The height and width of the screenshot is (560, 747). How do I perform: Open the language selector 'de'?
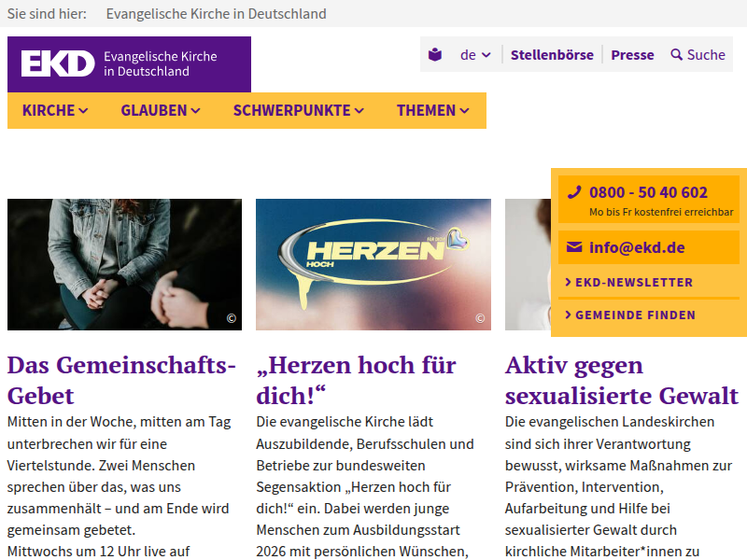475,55
